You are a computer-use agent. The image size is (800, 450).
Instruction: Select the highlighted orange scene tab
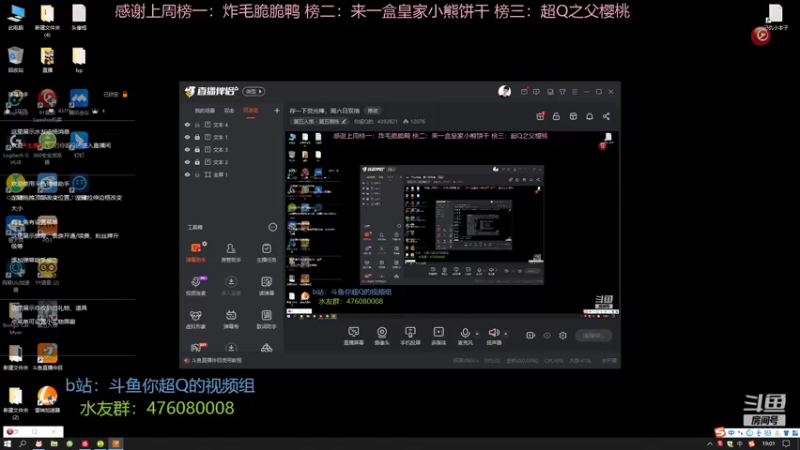pyautogui.click(x=251, y=110)
